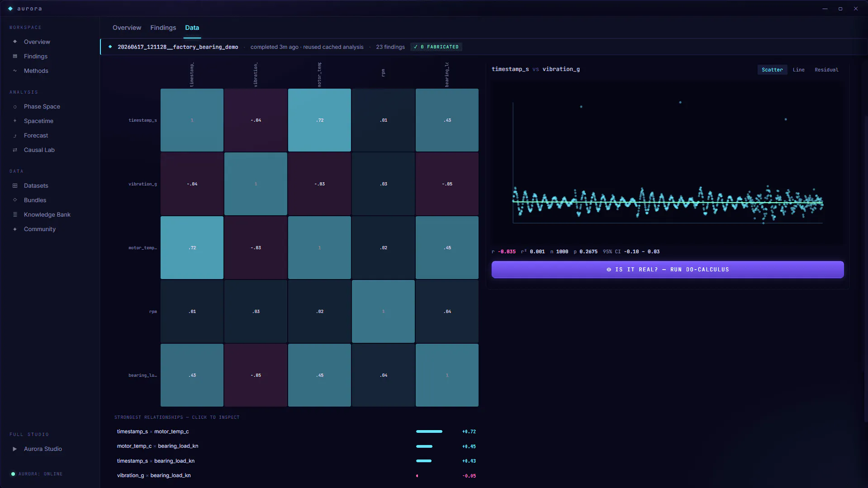The height and width of the screenshot is (488, 868).
Task: Click the 0 Fabricated badge
Action: tap(436, 47)
